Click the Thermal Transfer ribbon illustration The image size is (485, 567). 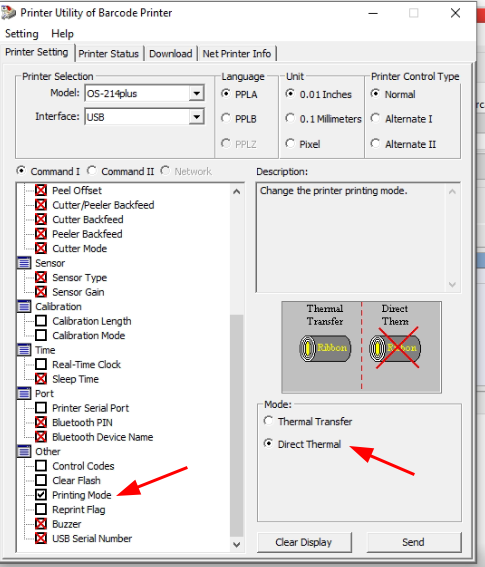326,348
